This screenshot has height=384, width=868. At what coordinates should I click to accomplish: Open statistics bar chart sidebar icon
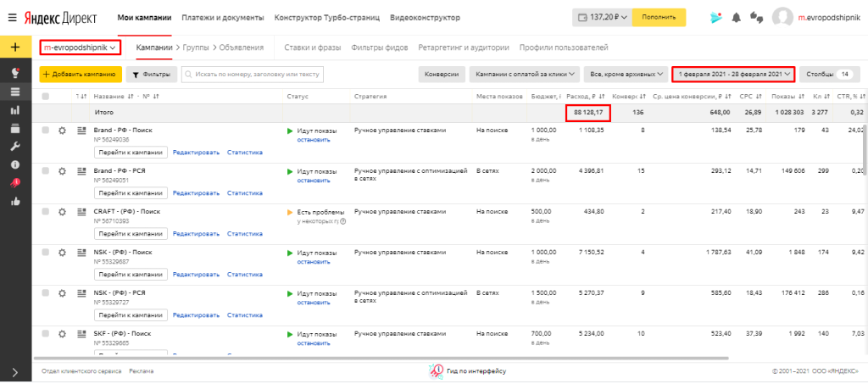pos(15,110)
